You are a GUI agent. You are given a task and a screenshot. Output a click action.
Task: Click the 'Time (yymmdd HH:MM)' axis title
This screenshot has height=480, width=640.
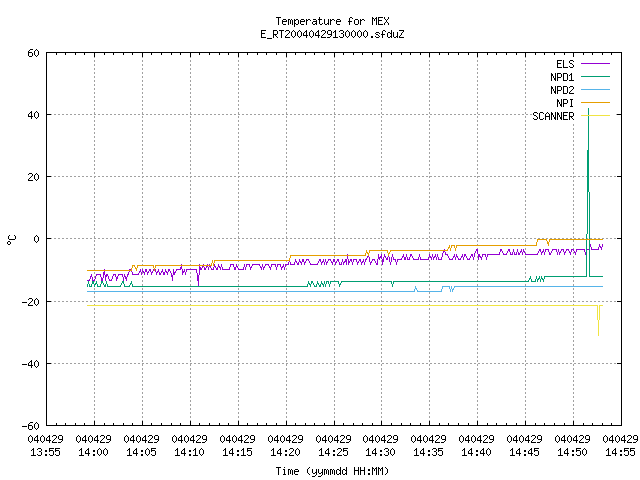332,471
